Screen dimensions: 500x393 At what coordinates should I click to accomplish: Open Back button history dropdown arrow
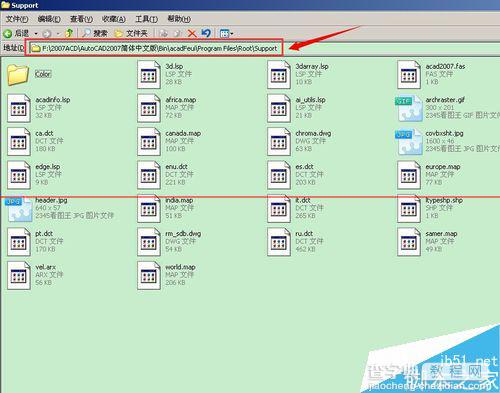point(36,34)
